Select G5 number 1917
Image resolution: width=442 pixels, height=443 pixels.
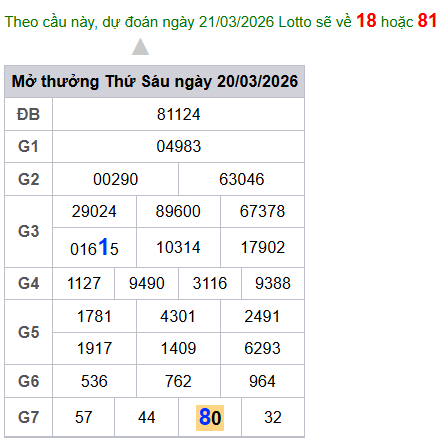click(x=94, y=348)
